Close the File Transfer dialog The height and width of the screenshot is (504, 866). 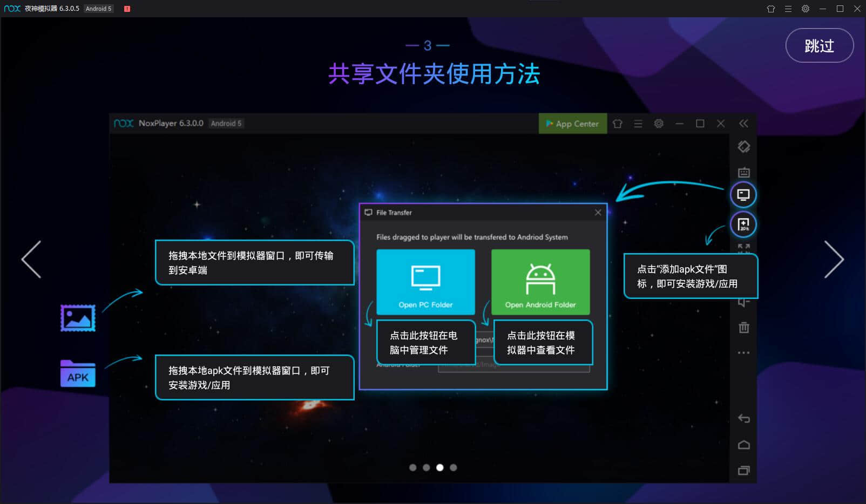tap(598, 213)
